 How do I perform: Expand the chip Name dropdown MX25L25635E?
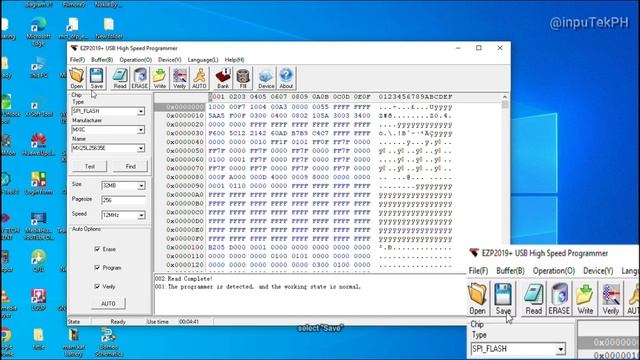[x=141, y=148]
